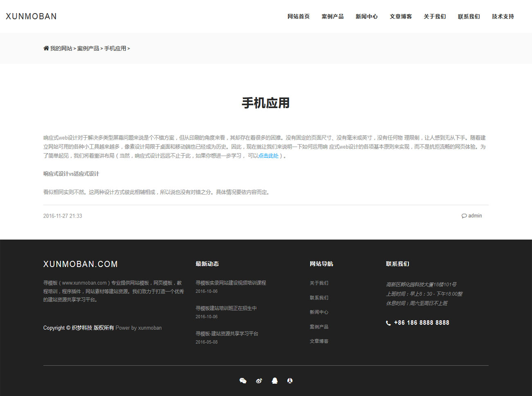The image size is (532, 396).
Task: Select 案例产品 in the top menu
Action: tap(332, 16)
